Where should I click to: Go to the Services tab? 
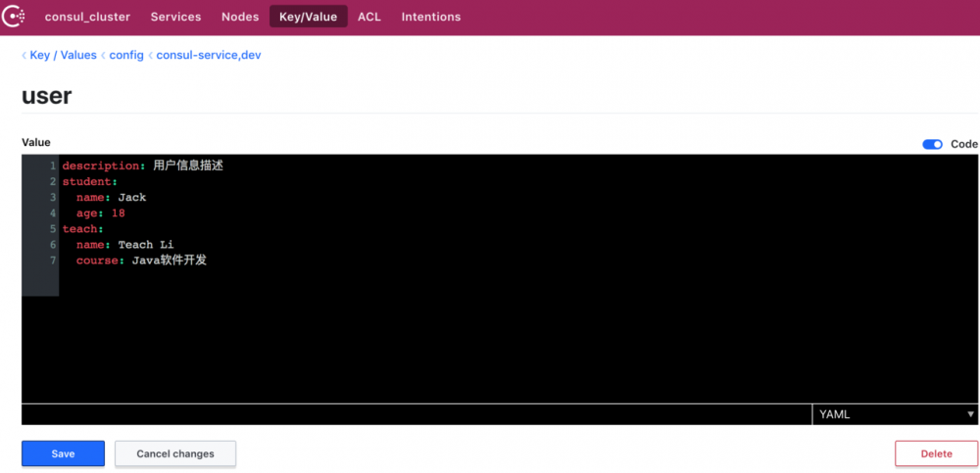click(175, 17)
